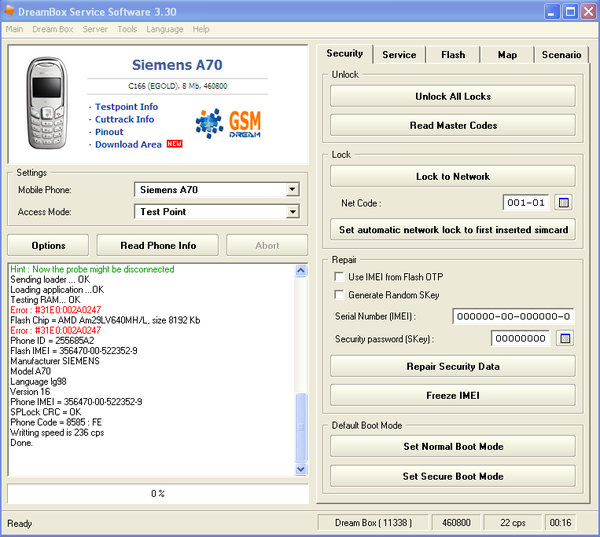Open the Net Code picker icon
Image resolution: width=600 pixels, height=537 pixels.
pyautogui.click(x=563, y=203)
